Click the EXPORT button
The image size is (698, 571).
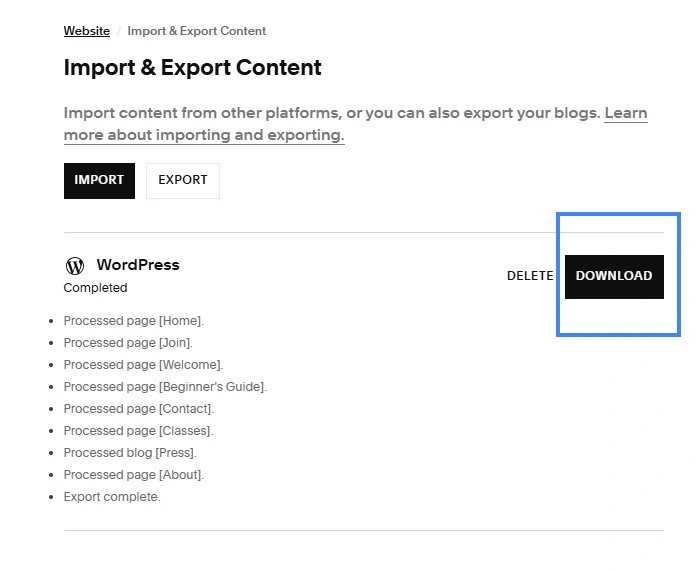183,180
